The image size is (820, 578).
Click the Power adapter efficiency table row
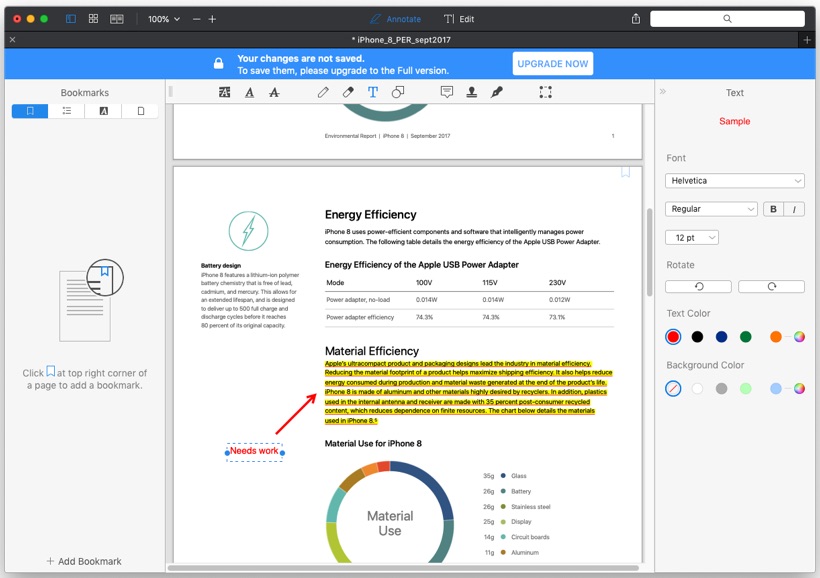pyautogui.click(x=469, y=318)
